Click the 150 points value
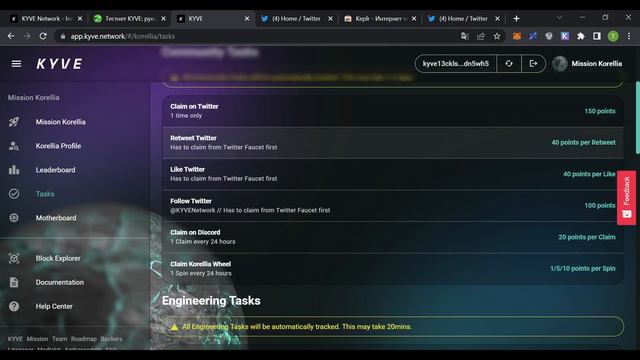The width and height of the screenshot is (640, 360). [x=600, y=111]
